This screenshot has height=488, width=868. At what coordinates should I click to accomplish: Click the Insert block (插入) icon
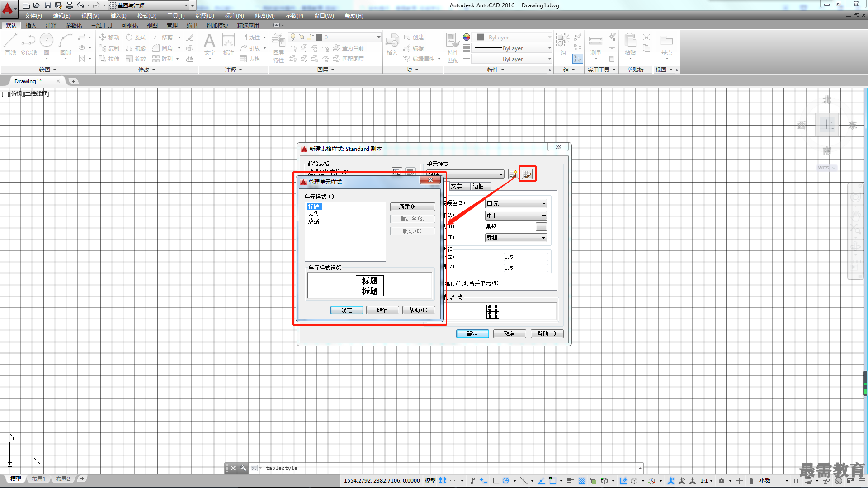392,44
